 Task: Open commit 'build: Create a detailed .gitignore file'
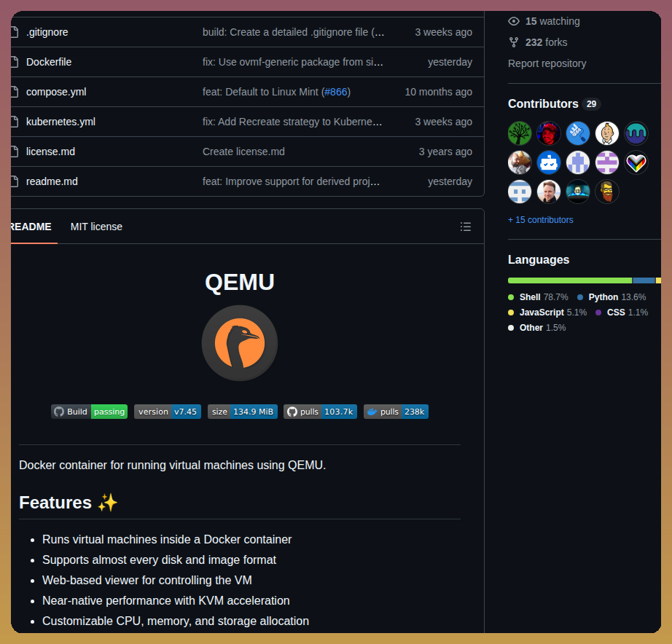tap(293, 32)
